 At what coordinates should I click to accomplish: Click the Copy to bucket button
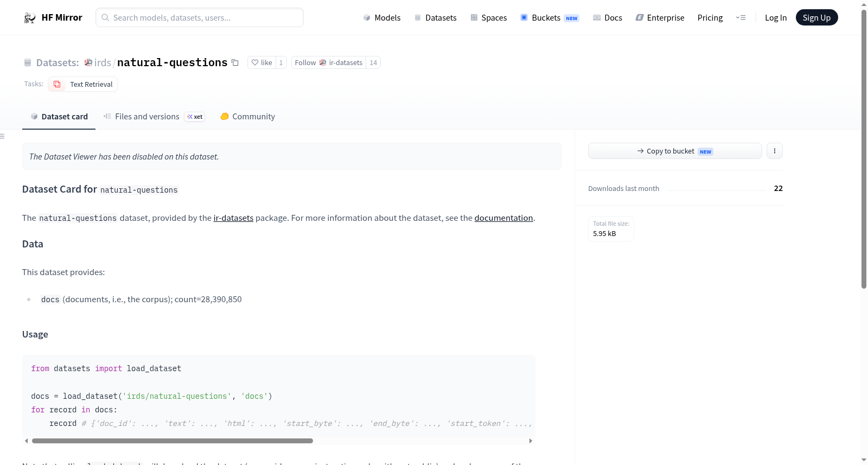[675, 151]
